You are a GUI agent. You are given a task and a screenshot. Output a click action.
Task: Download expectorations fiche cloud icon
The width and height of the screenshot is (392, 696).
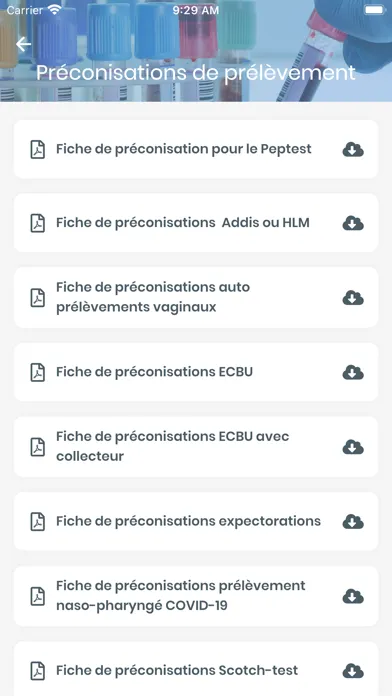coord(353,522)
